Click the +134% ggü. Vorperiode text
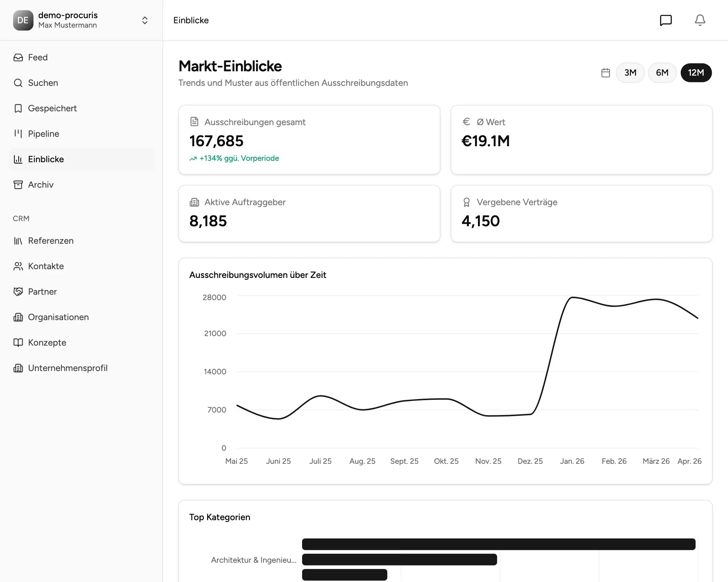The image size is (728, 582). pyautogui.click(x=239, y=158)
